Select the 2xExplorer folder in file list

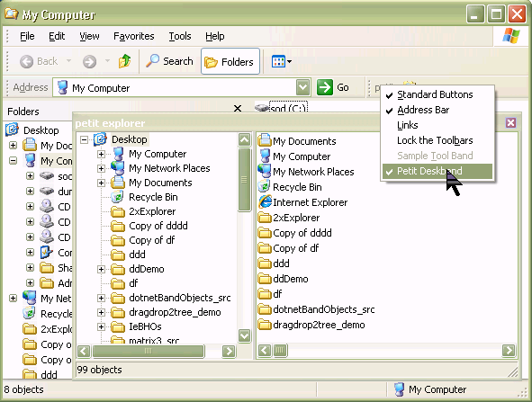pos(265,218)
